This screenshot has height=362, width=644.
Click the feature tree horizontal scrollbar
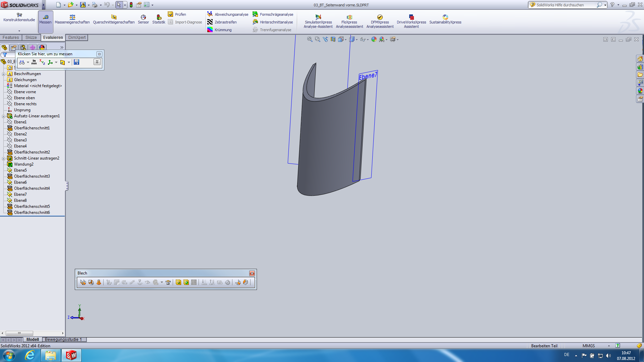pos(19,333)
